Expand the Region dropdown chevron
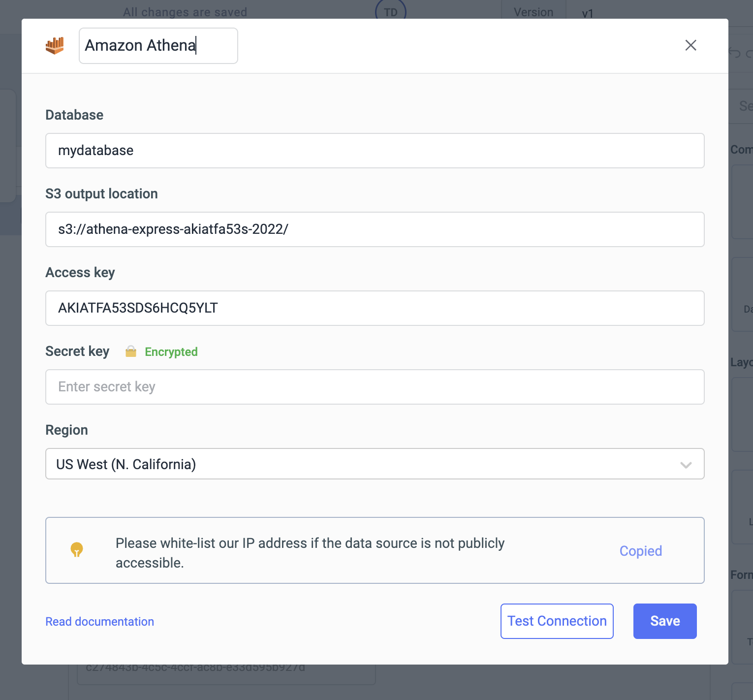753x700 pixels. pos(686,465)
